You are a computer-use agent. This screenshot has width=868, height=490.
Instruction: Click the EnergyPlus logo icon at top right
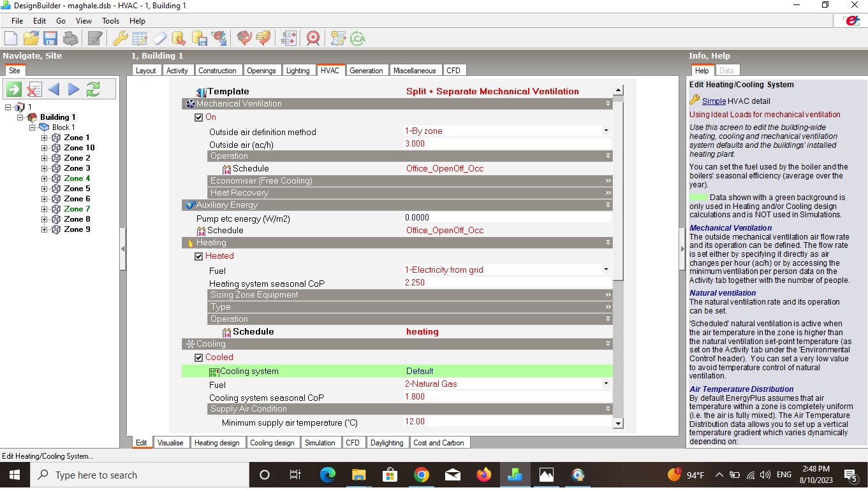coord(851,20)
